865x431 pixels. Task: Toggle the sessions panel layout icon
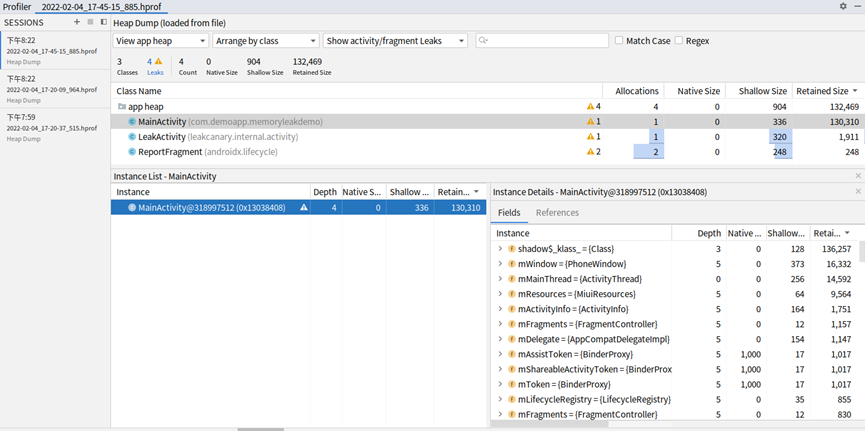coord(103,21)
